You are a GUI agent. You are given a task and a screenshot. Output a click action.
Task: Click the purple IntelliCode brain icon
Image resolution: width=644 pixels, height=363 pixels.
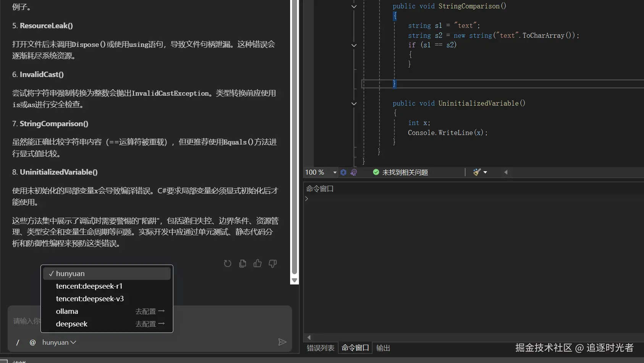coord(353,172)
